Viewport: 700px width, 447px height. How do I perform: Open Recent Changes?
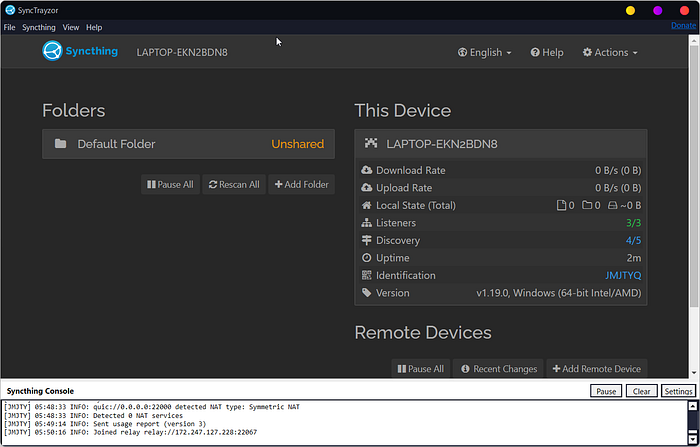[498, 368]
